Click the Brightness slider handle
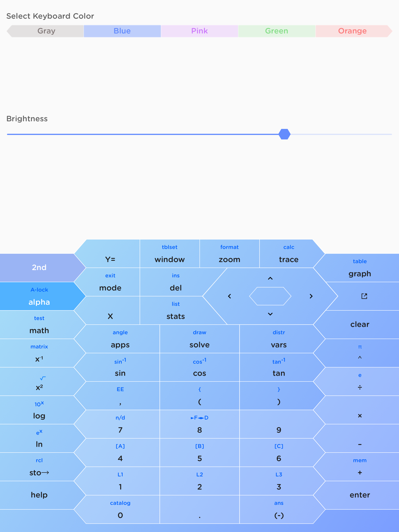The width and height of the screenshot is (399, 532). point(284,134)
